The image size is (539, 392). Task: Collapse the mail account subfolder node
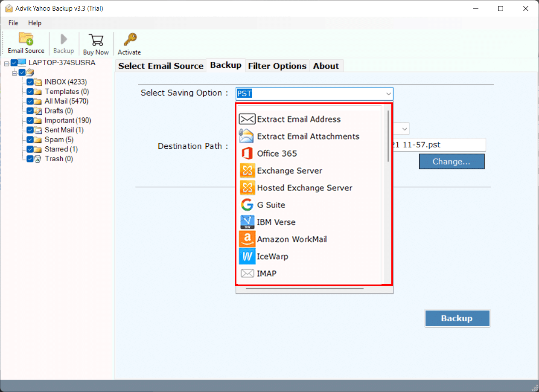pos(15,73)
